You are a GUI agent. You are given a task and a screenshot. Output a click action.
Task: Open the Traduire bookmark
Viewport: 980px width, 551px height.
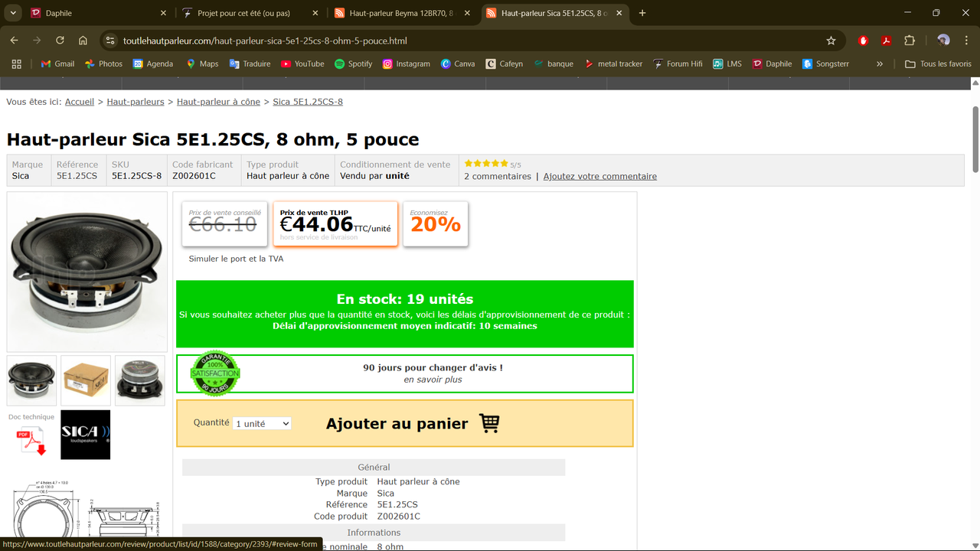(250, 64)
